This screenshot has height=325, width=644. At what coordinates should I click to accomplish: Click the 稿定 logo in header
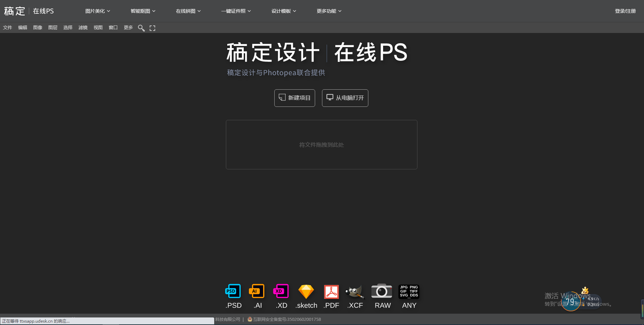point(14,11)
